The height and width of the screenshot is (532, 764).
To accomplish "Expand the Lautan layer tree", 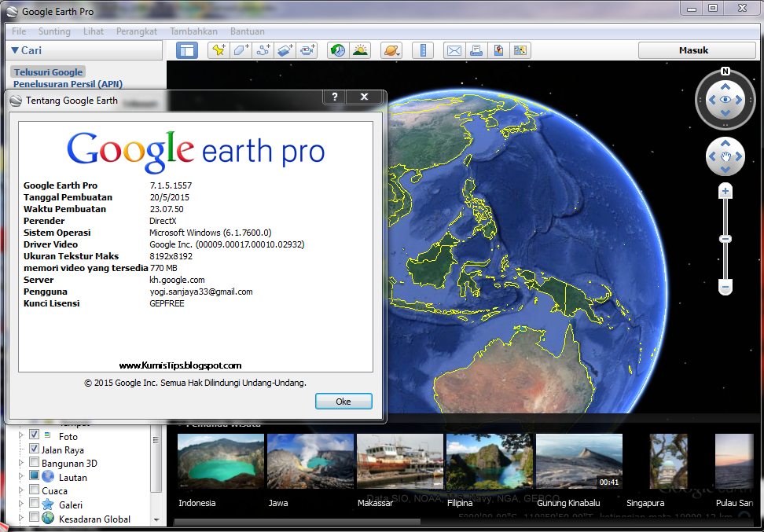I will pyautogui.click(x=21, y=475).
